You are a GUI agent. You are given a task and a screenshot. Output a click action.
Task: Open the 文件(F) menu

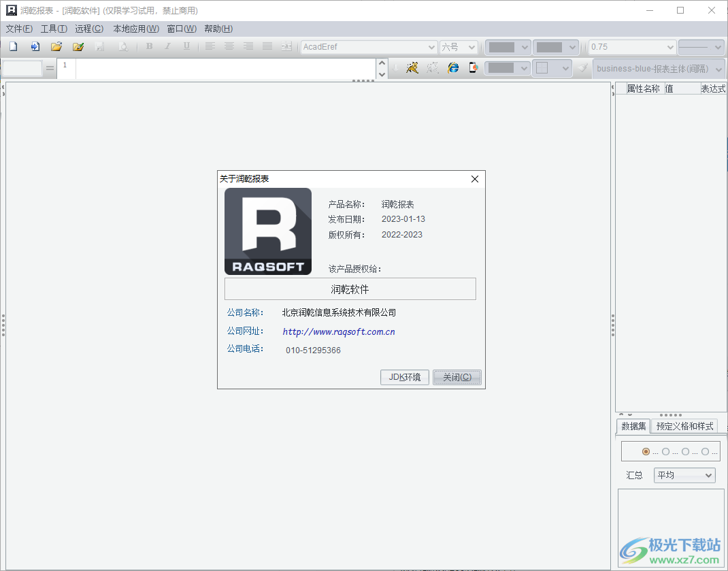[19, 29]
